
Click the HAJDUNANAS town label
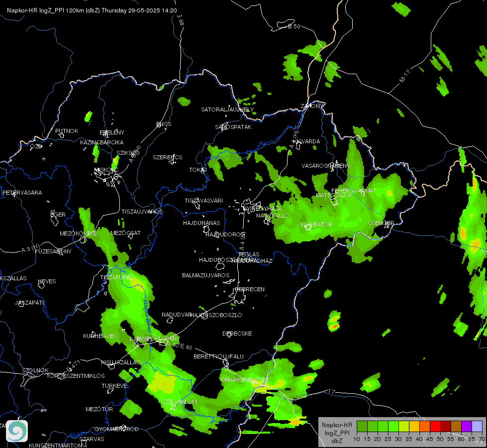(201, 223)
